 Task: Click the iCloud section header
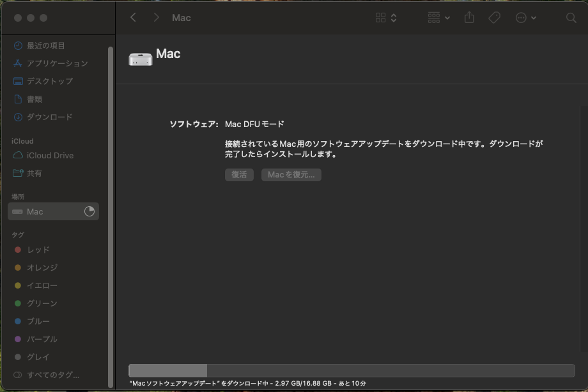tap(22, 141)
